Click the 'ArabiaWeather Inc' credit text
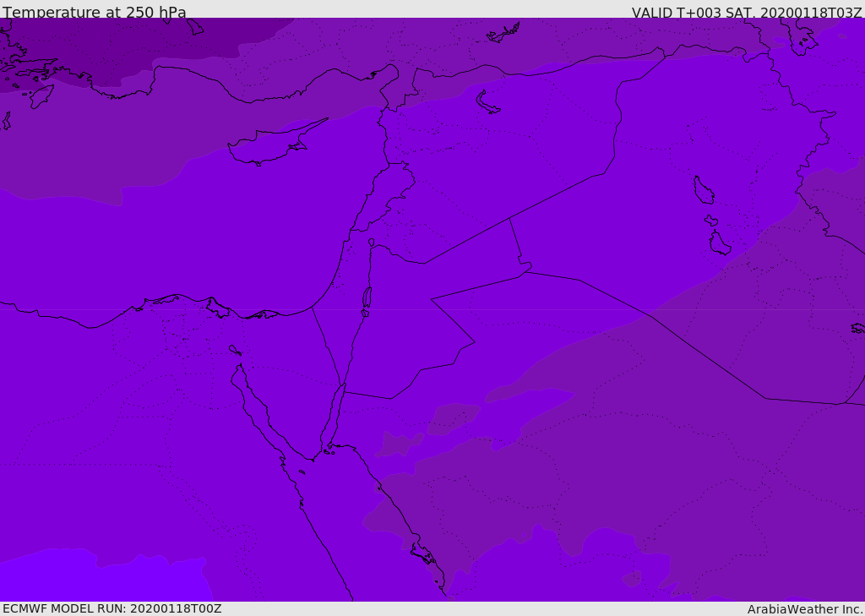 pyautogui.click(x=805, y=609)
